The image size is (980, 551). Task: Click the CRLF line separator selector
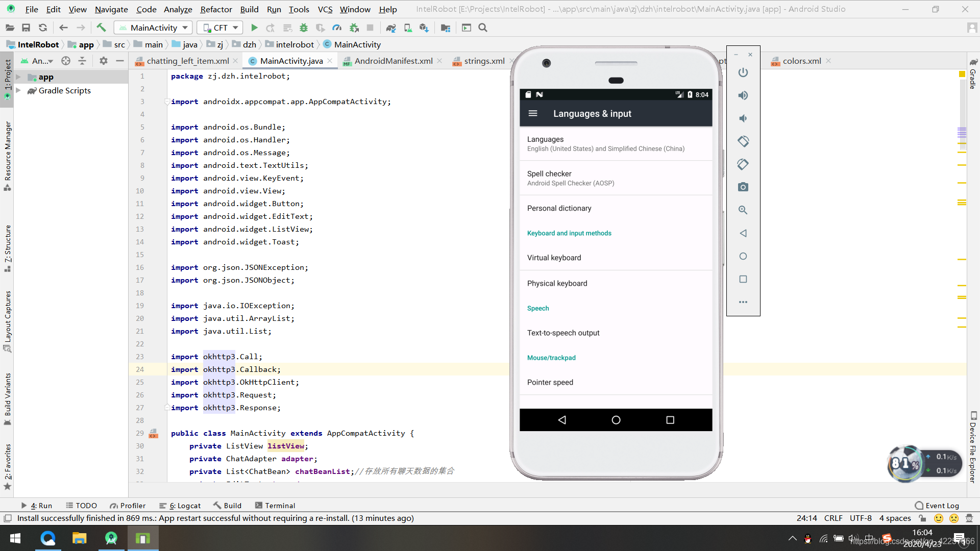834,518
